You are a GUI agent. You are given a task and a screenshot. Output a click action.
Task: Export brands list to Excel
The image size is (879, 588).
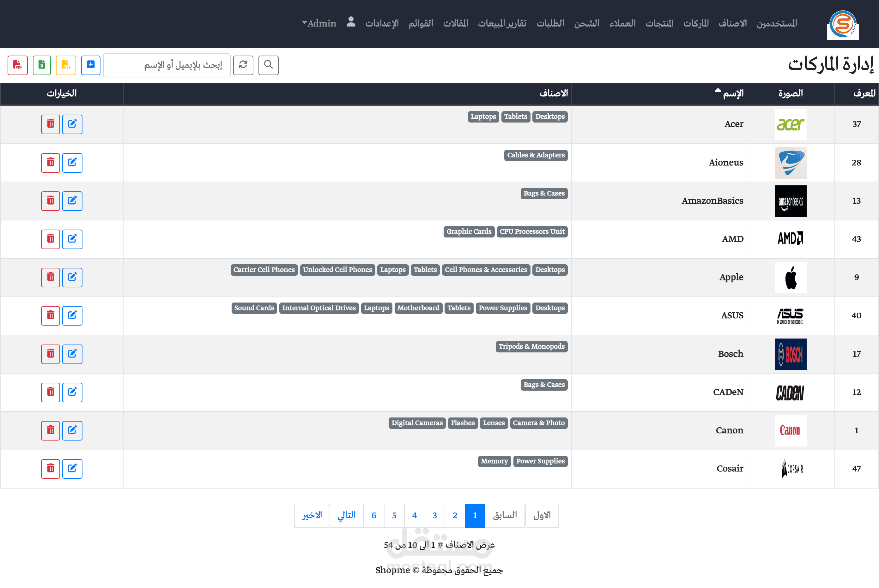tap(42, 65)
